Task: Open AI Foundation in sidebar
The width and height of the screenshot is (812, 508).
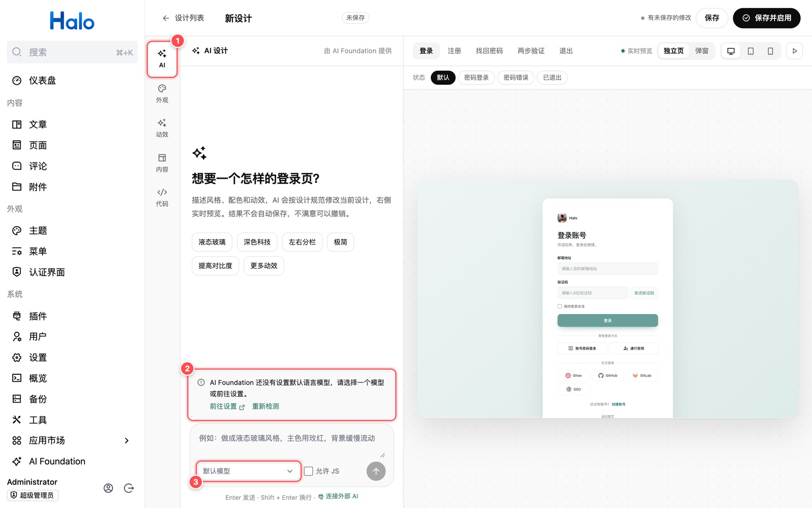Action: pos(72,461)
